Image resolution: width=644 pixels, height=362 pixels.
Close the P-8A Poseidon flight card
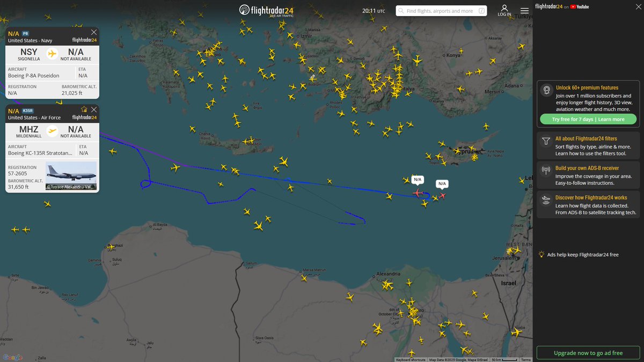[94, 32]
